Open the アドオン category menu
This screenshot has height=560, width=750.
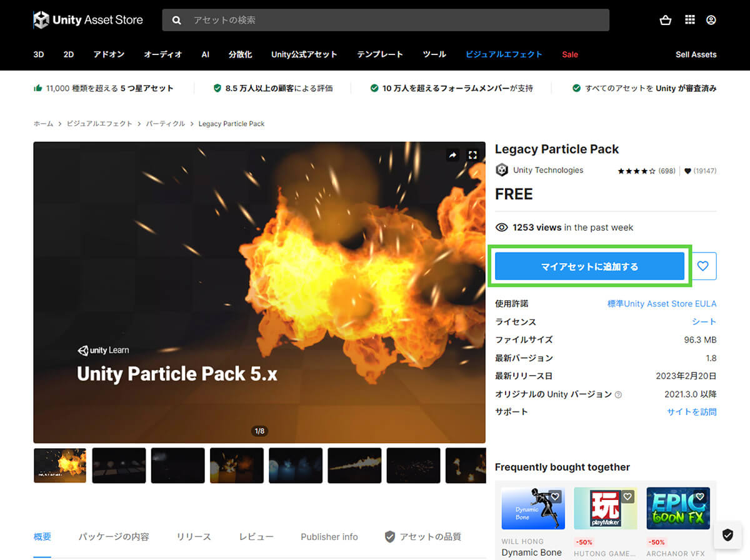pyautogui.click(x=109, y=54)
